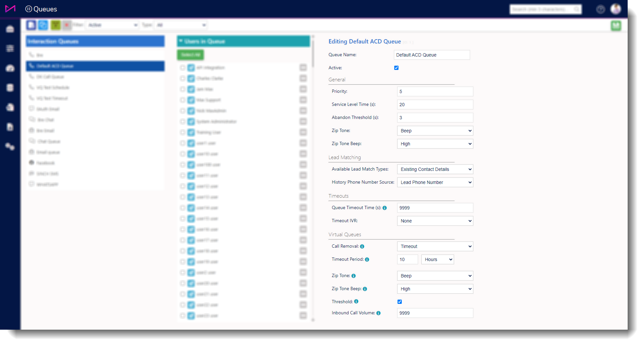Screen dimensions: 644x346
Task: Click info icon beside Inbound Call Volume
Action: (x=379, y=313)
